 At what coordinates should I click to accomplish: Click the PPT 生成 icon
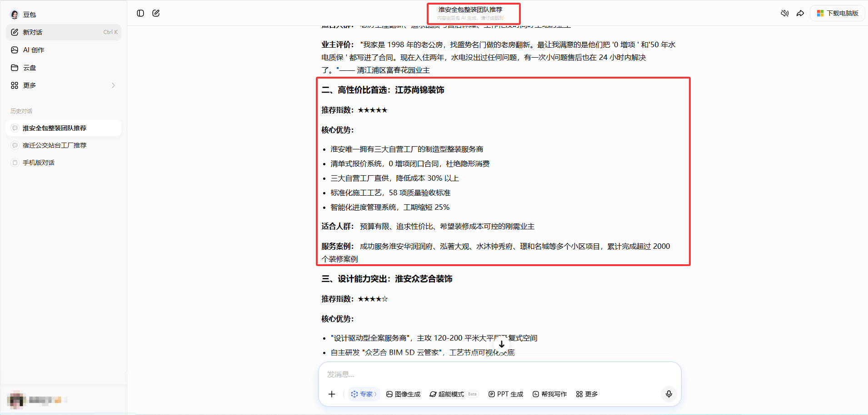[492, 394]
